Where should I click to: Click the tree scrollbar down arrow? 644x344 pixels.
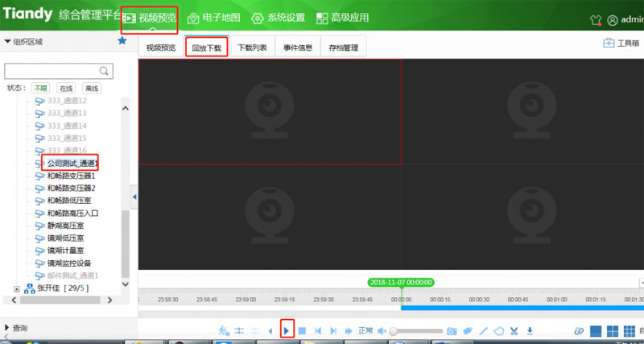[126, 284]
